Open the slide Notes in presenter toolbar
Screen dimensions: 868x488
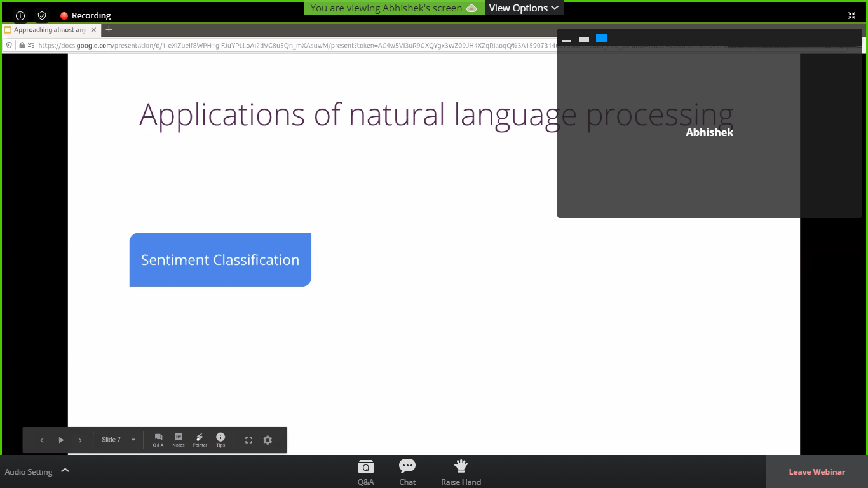click(x=179, y=440)
